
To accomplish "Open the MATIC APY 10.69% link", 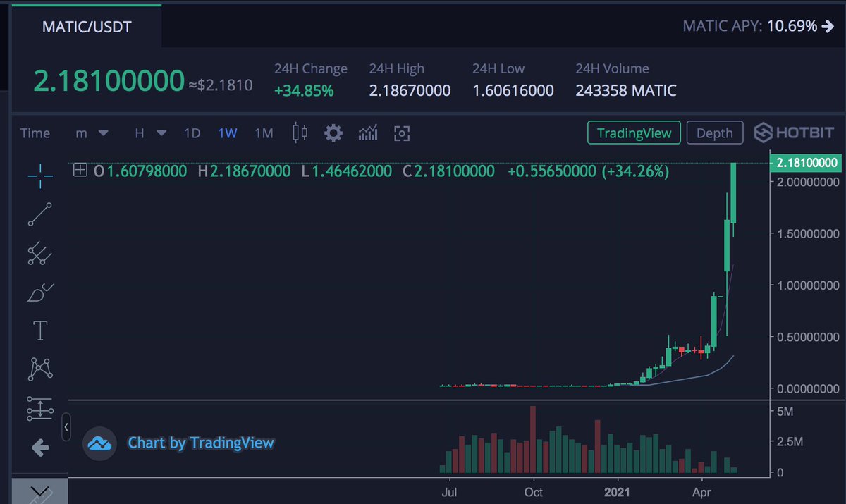I will 759,27.
